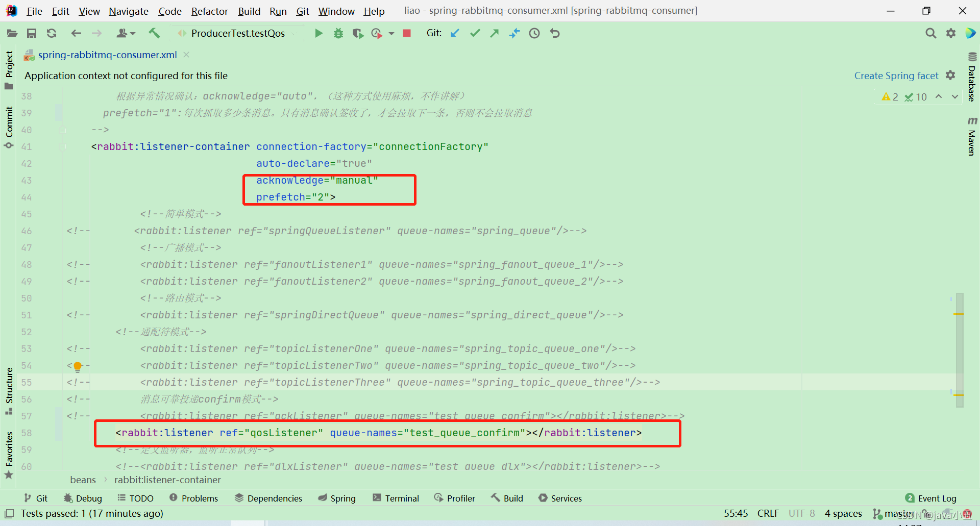This screenshot has width=980, height=526.
Task: Open IDE settings gear in the main toolbar
Action: [x=951, y=33]
